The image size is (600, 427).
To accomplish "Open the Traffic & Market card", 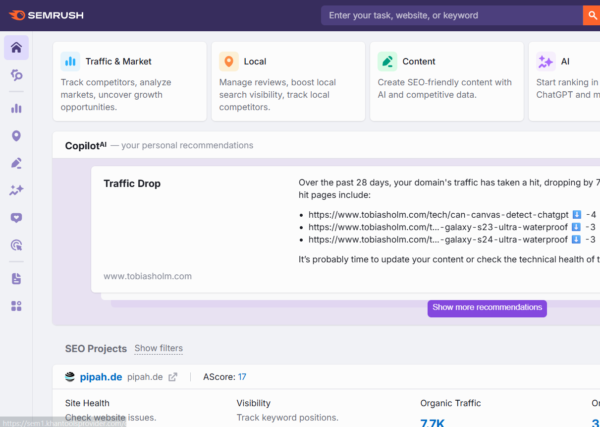I will click(x=130, y=81).
